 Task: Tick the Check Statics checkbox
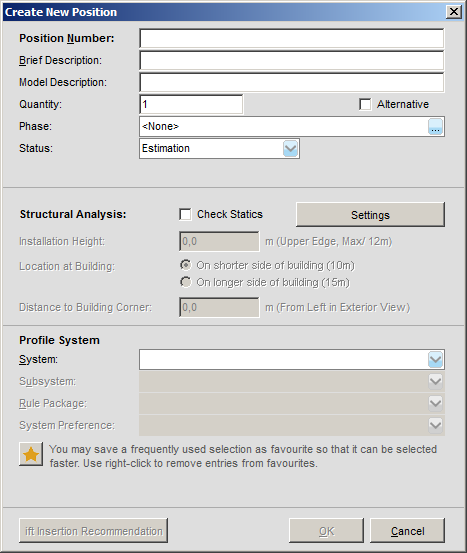click(185, 214)
